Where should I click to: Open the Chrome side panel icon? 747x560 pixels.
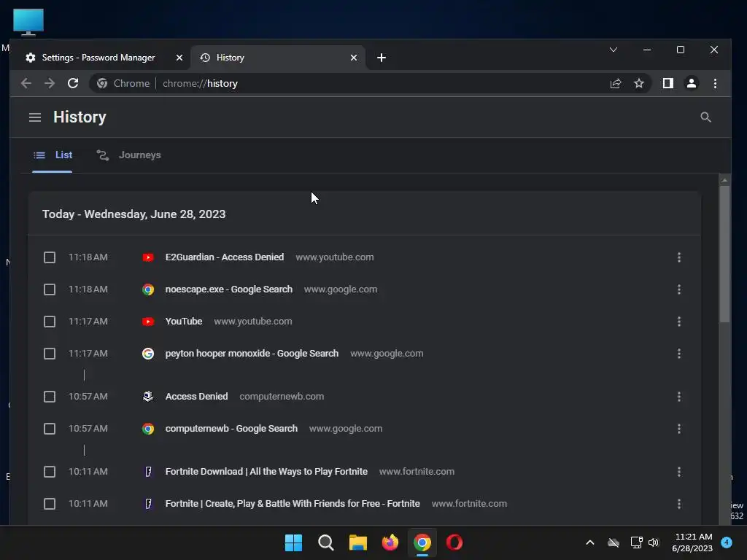tap(668, 83)
